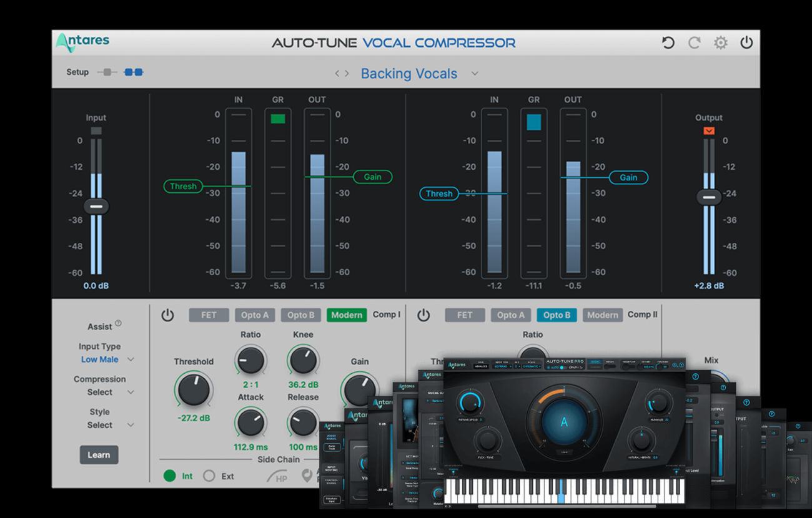The width and height of the screenshot is (812, 518).
Task: Select FET mode for Comp I
Action: (x=209, y=315)
